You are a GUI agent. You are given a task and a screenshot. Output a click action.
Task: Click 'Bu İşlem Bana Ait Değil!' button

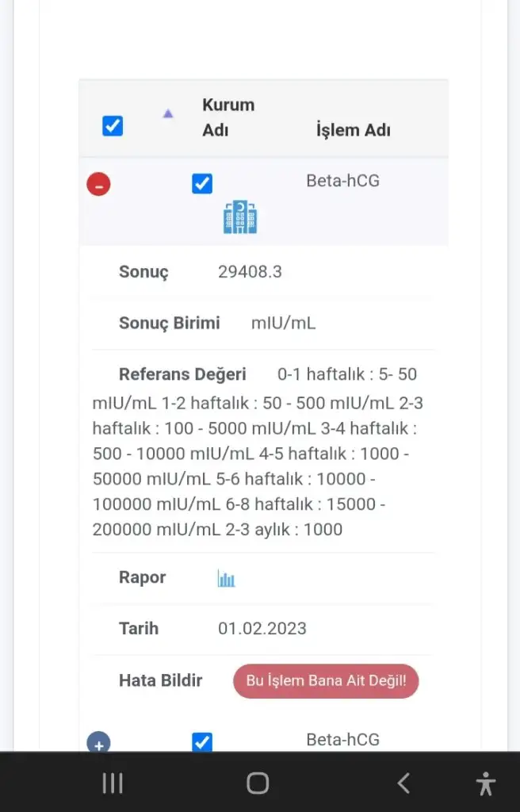point(326,680)
